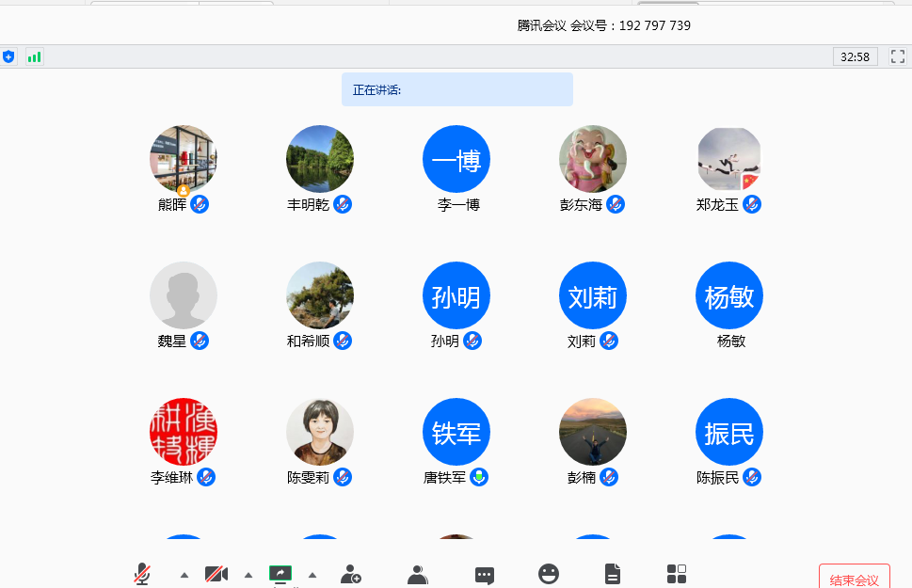Select 熊晖's avatar thumbnail
The height and width of the screenshot is (588, 912).
click(184, 159)
